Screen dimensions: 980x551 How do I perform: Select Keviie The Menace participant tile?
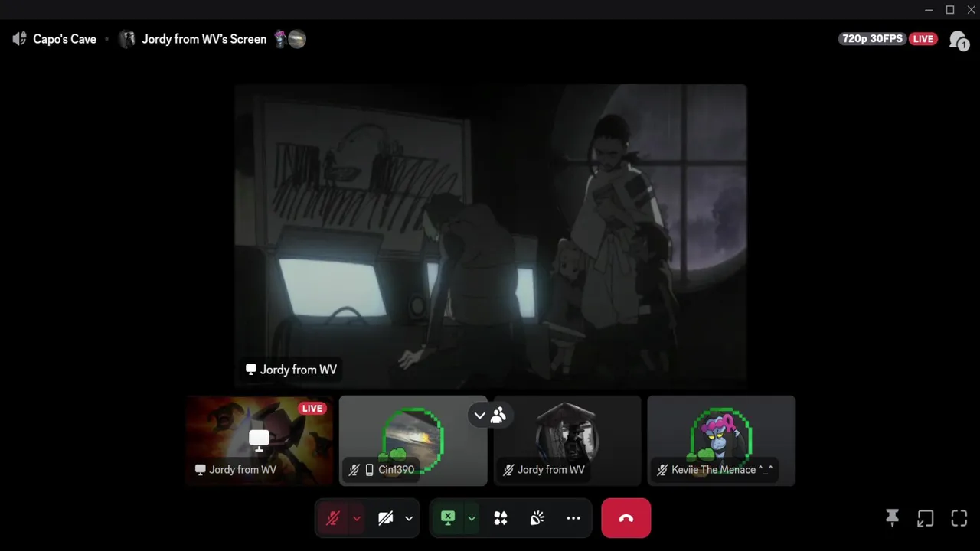pos(721,441)
